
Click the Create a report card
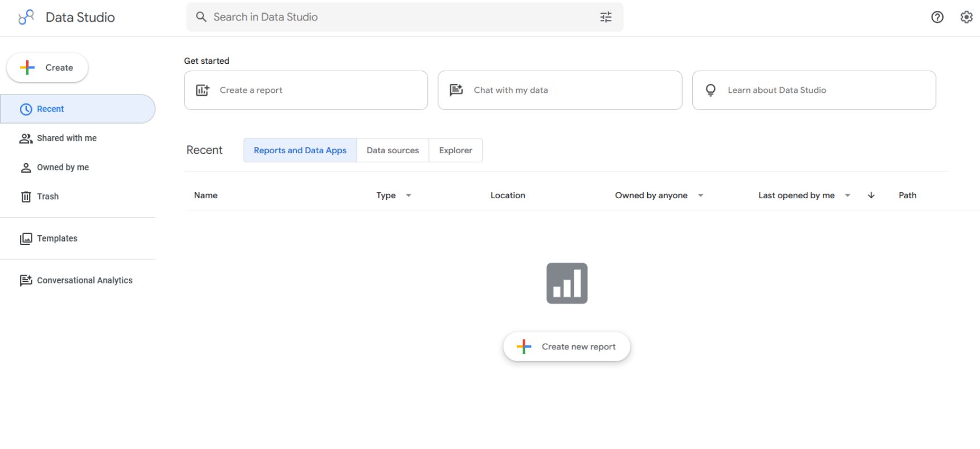(x=306, y=90)
